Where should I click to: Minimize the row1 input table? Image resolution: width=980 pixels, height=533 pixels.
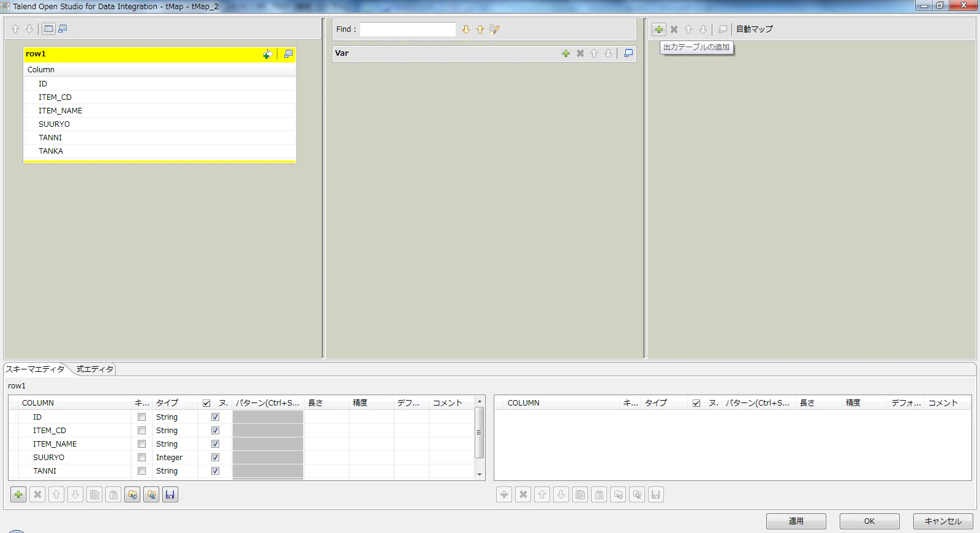(x=288, y=55)
